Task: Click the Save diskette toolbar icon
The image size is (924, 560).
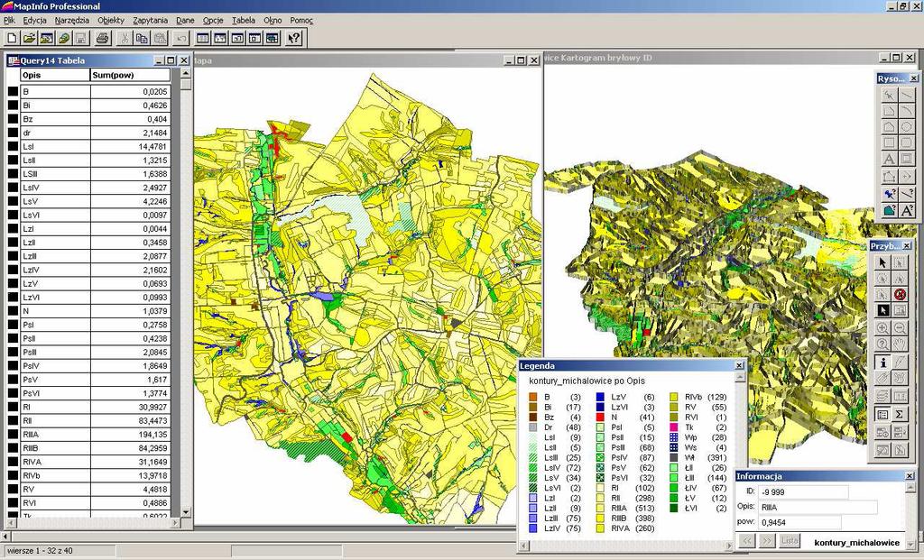Action: [x=80, y=38]
